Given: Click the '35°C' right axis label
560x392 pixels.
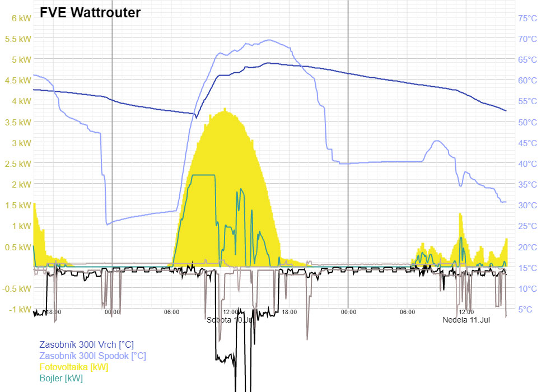Looking at the screenshot, I should (x=528, y=184).
